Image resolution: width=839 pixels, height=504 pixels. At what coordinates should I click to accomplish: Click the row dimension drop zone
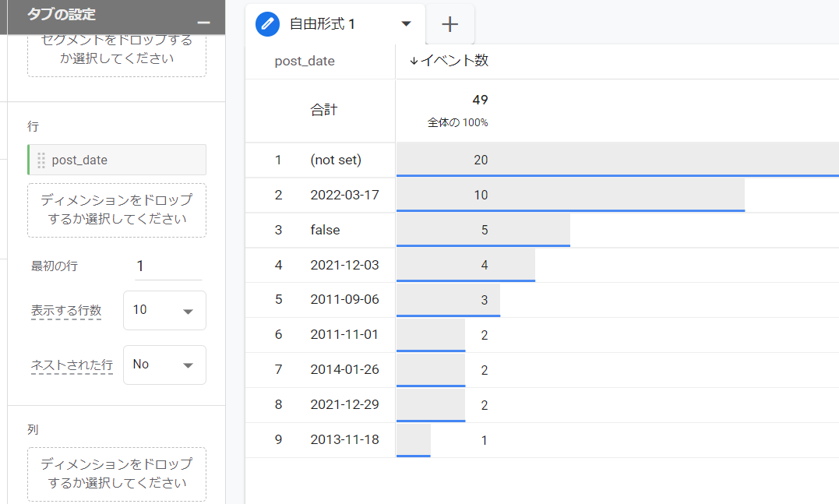[117, 210]
